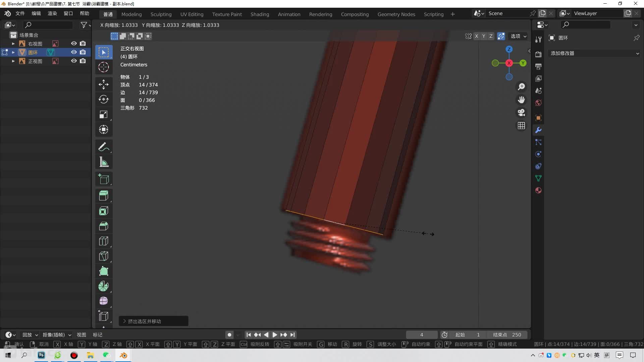Open the Render properties tab

coord(538,54)
